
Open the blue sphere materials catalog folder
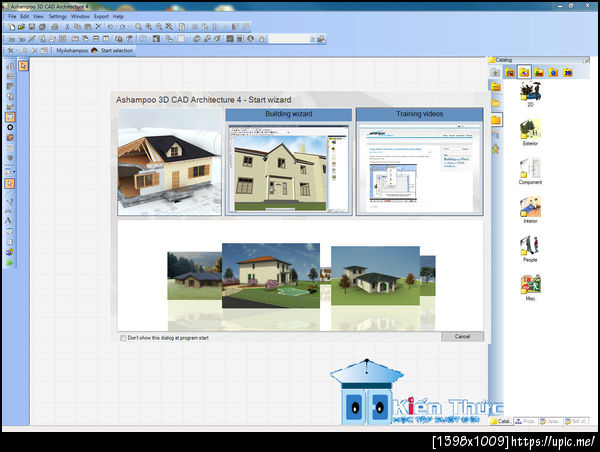pyautogui.click(x=553, y=72)
